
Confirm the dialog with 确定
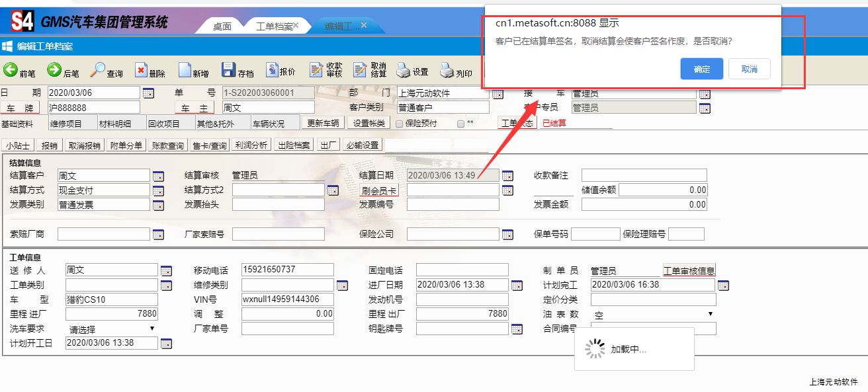[701, 69]
